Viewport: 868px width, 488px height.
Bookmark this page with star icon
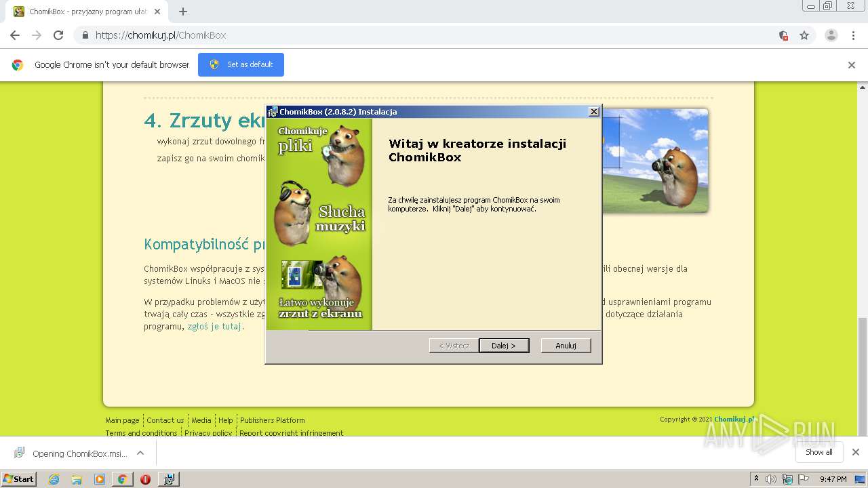(x=804, y=35)
